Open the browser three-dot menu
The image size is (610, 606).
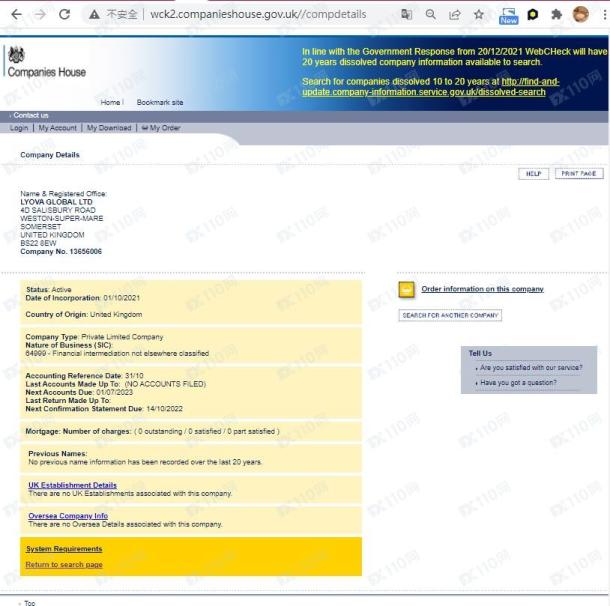605,15
